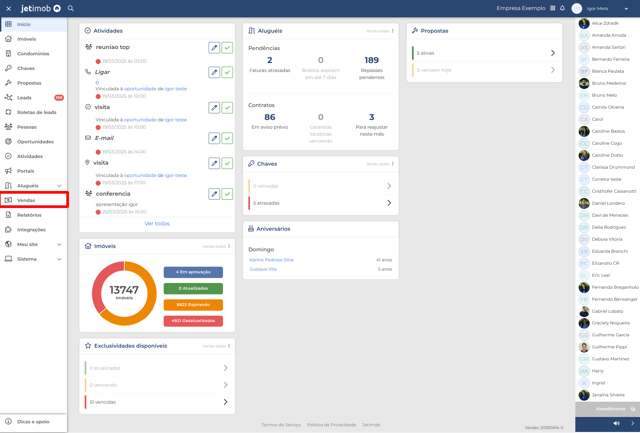Open 'igor teste' link under Ligar activity
This screenshot has width=640, height=433.
pyautogui.click(x=176, y=89)
